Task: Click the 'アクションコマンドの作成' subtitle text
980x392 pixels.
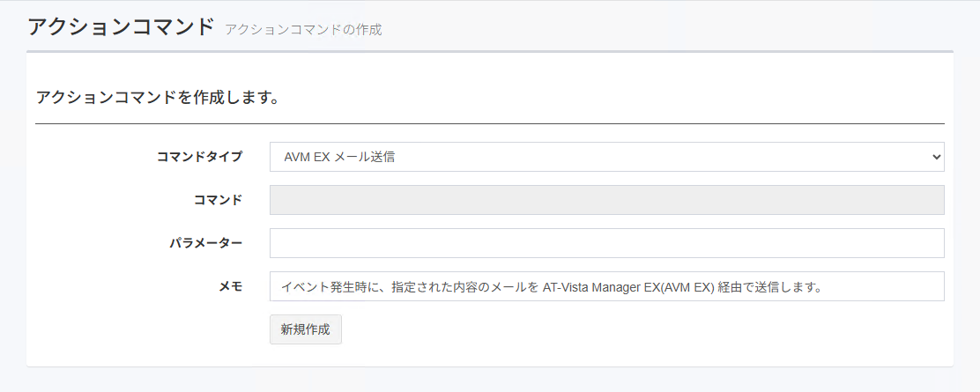Action: (x=303, y=29)
